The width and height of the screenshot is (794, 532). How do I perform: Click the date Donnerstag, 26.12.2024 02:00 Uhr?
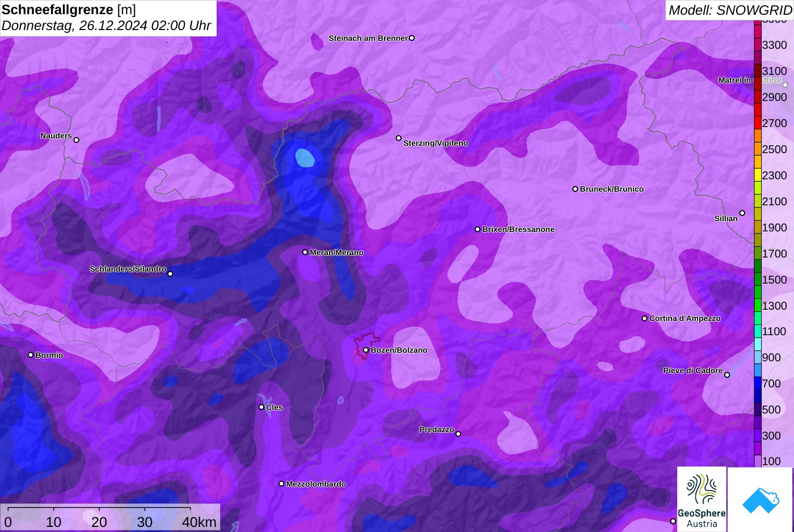(x=106, y=26)
